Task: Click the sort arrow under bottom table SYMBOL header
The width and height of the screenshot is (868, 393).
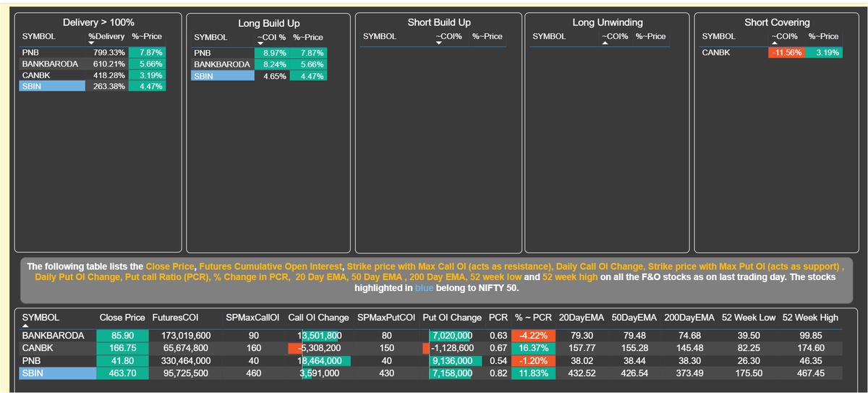Action: 26,324
